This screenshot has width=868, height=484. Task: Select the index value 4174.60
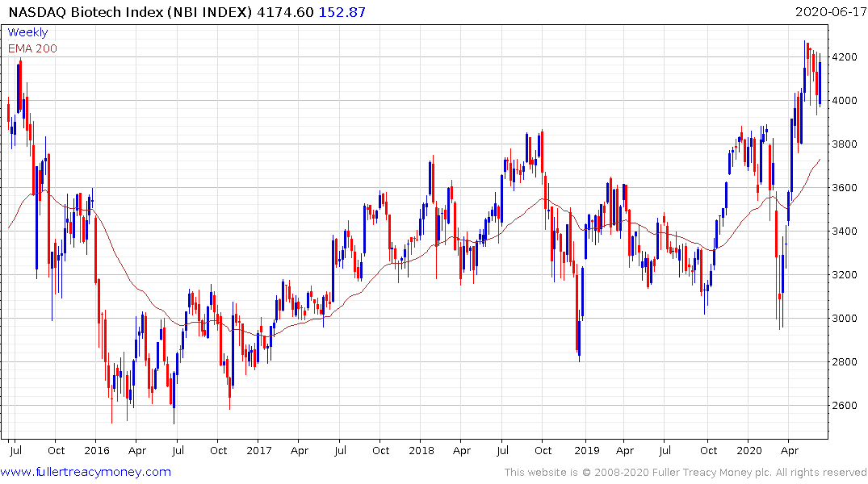click(x=285, y=12)
